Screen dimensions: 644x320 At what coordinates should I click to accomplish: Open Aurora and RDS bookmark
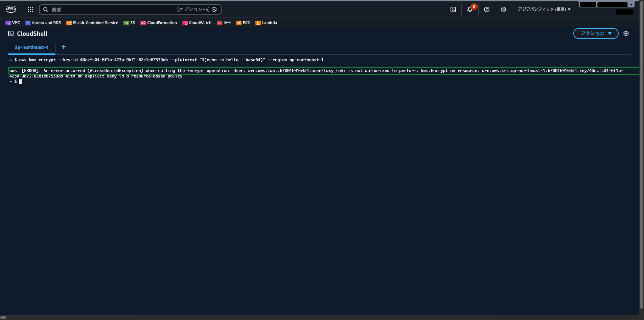[x=43, y=23]
